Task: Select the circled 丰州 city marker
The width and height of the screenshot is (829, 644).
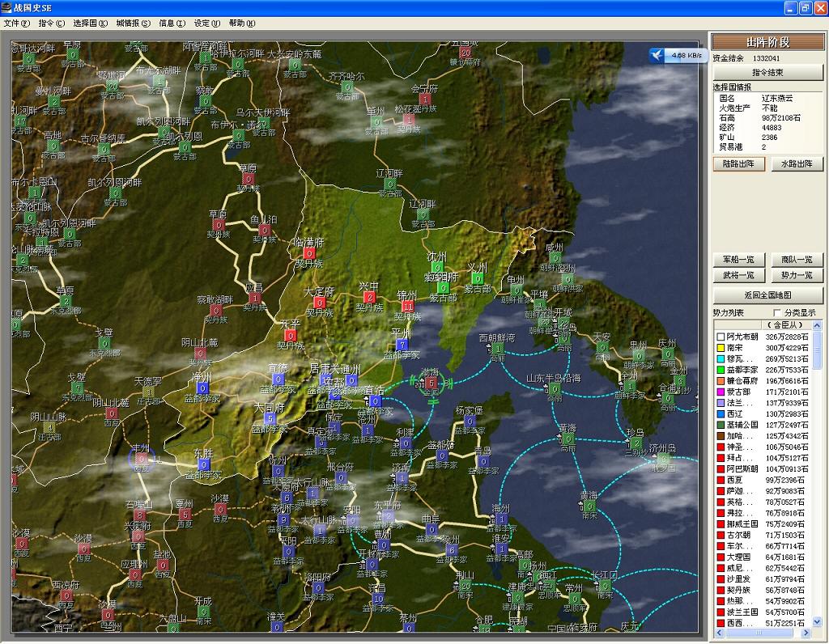Action: coord(142,458)
